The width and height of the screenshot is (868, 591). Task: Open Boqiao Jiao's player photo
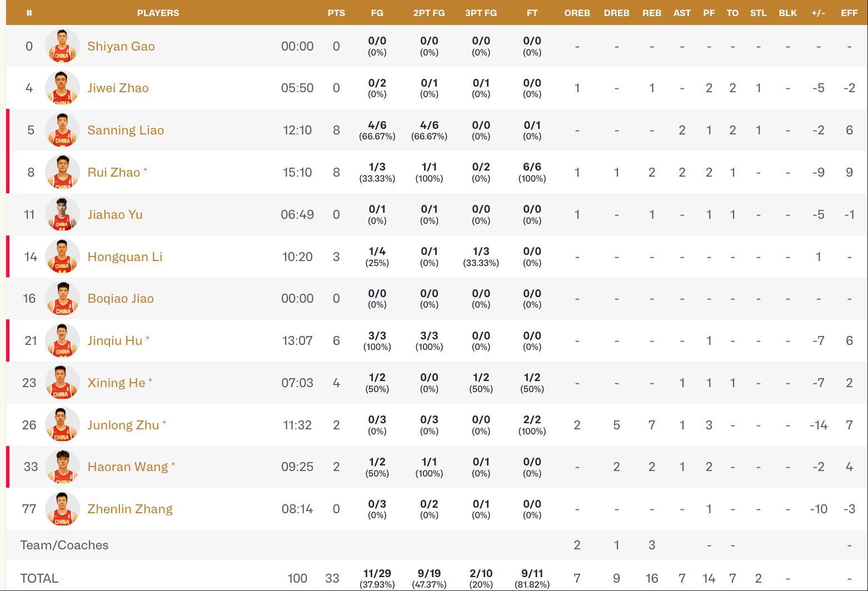[62, 298]
